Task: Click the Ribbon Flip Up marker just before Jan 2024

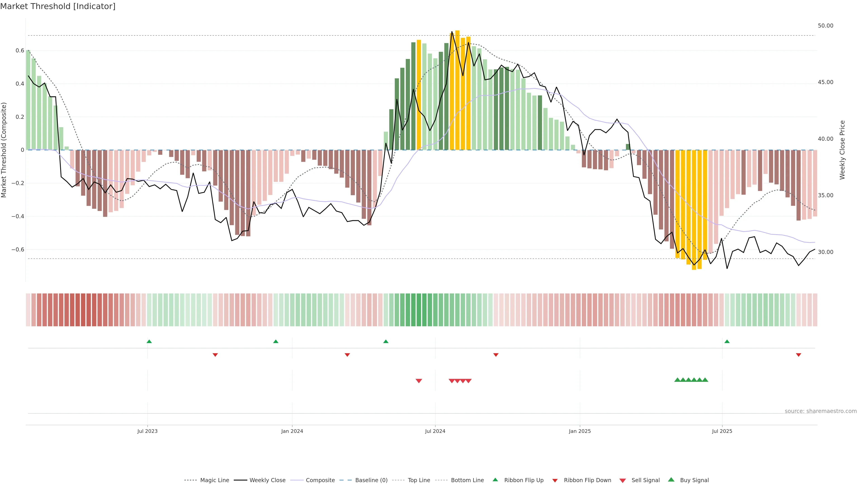Action: pyautogui.click(x=276, y=342)
